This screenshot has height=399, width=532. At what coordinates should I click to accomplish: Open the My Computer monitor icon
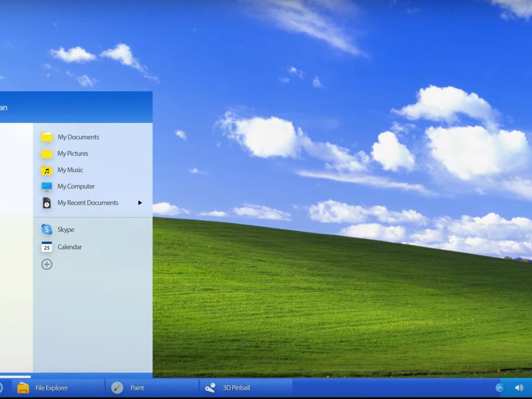pyautogui.click(x=47, y=186)
